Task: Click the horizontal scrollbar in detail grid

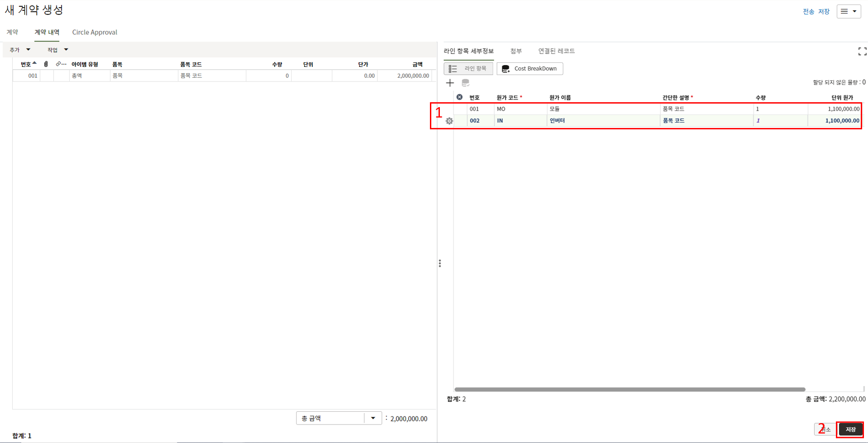Action: click(x=629, y=389)
